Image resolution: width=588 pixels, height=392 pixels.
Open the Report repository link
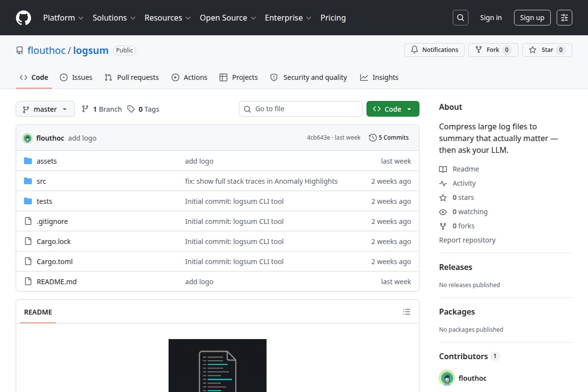tap(467, 240)
